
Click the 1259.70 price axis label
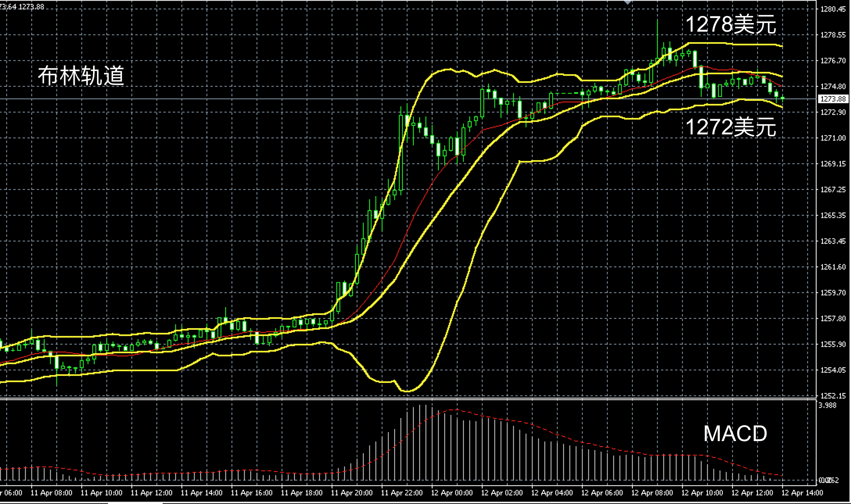[x=833, y=293]
